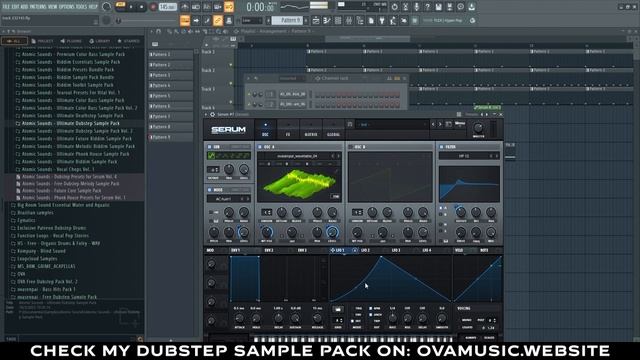Select next OSC A wavetable arrow

coord(338,156)
